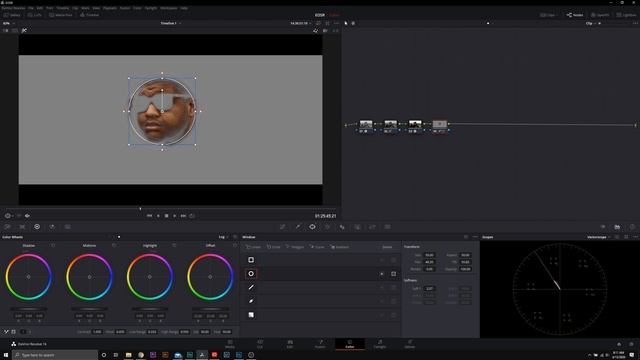Open the Playback menu

pos(109,8)
